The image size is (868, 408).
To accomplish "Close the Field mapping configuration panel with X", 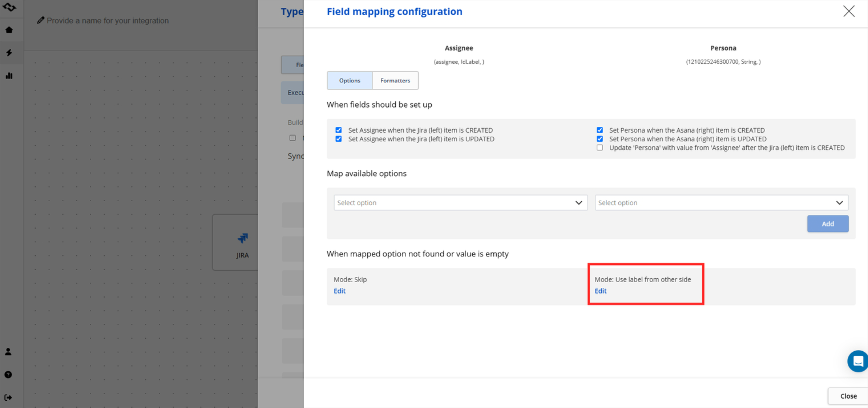I will [849, 11].
